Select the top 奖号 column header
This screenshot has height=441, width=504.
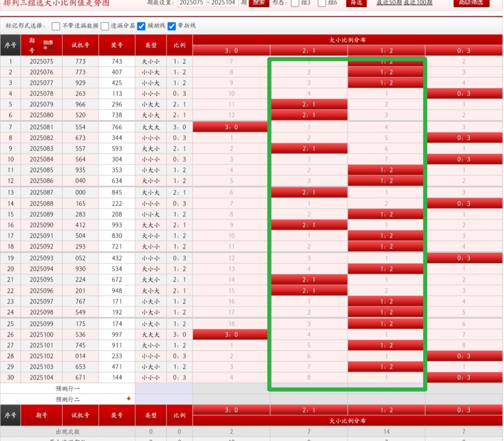(117, 45)
